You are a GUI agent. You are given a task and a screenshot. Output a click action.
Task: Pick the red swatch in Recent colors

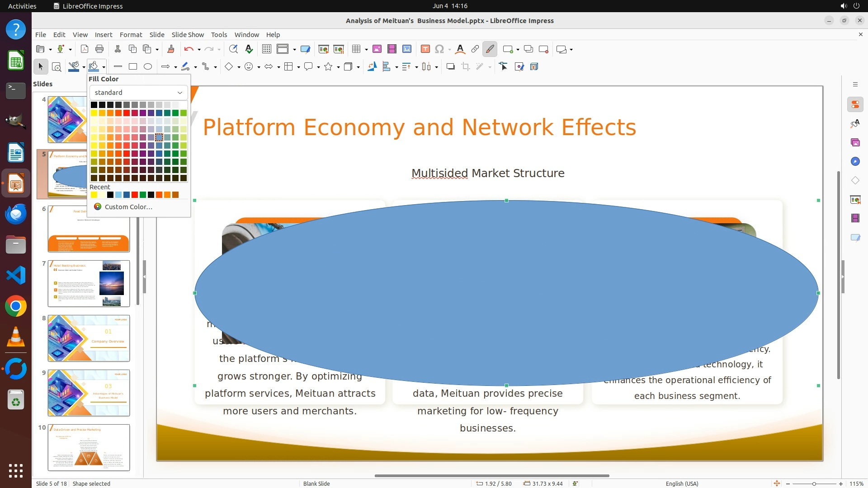click(x=135, y=195)
